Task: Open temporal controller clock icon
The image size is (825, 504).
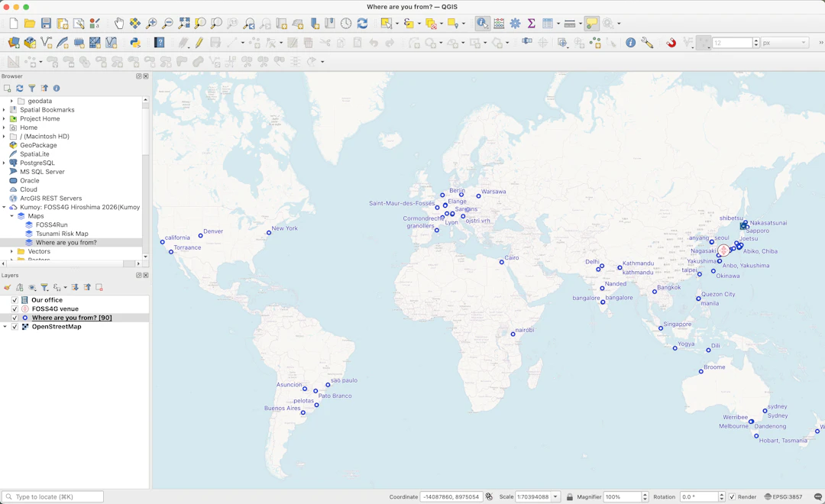Action: pyautogui.click(x=346, y=23)
